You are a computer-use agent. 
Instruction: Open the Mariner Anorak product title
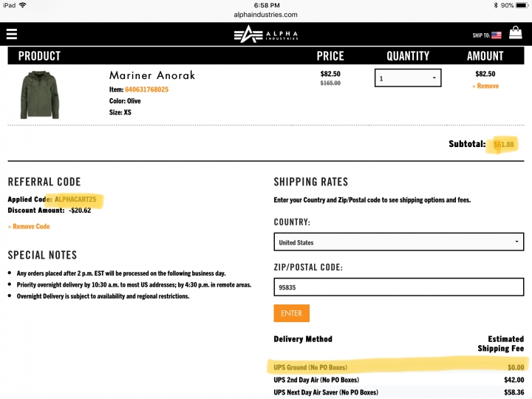pos(152,75)
